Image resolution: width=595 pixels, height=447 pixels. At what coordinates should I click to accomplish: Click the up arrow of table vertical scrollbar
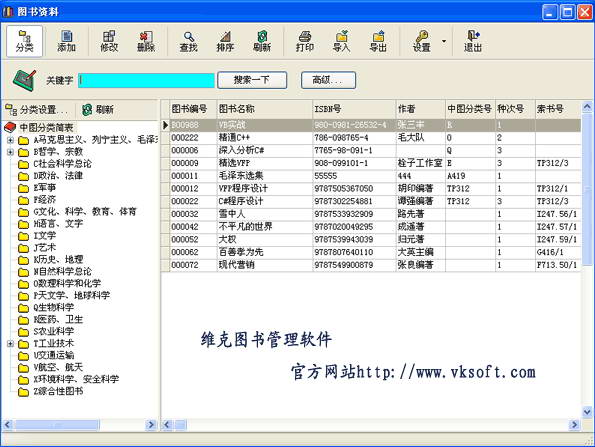coord(587,107)
